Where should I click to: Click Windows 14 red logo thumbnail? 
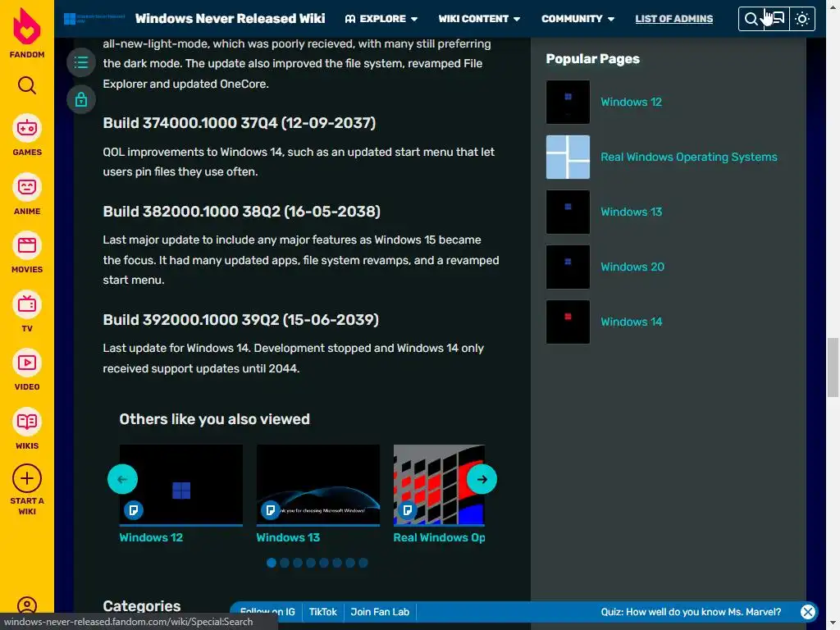568,322
